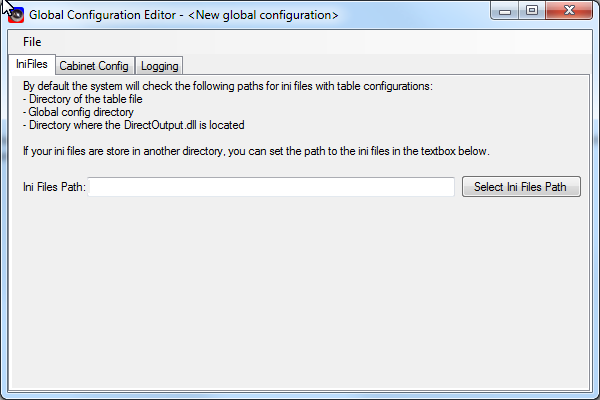Click blank menu bar area beside File

tap(318, 42)
